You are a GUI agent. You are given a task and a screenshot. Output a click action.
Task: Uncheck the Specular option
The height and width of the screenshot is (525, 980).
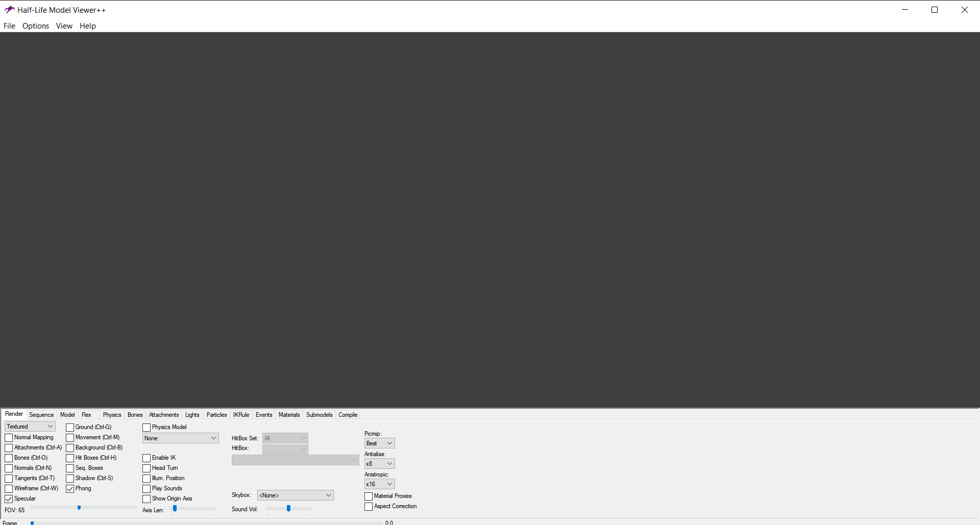[9, 498]
